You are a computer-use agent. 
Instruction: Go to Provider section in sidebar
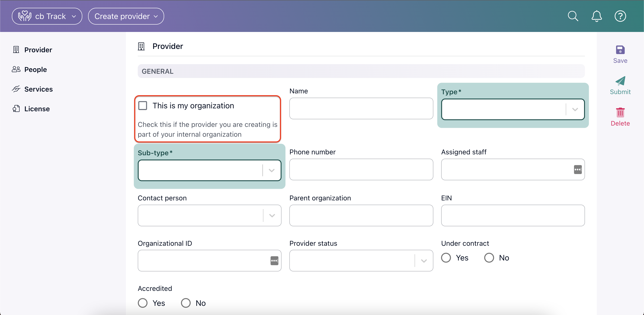(x=38, y=50)
